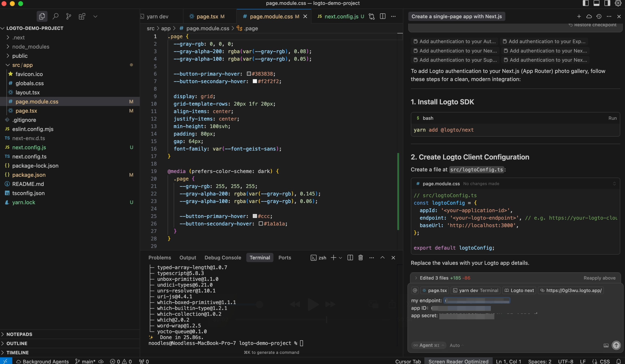Toggle primary sidebar layout icon

586,3
